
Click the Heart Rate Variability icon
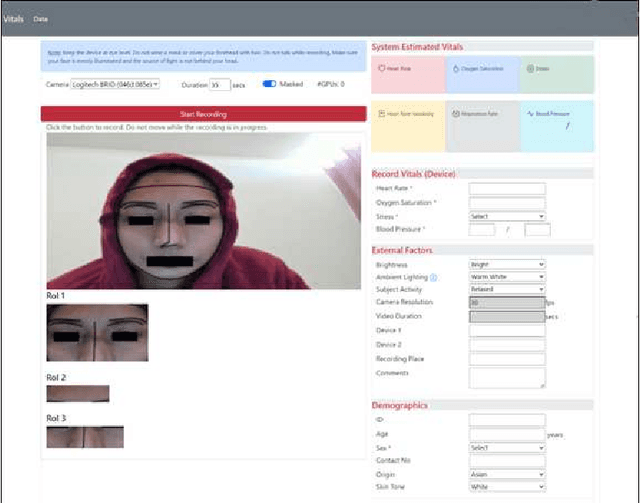[380, 114]
